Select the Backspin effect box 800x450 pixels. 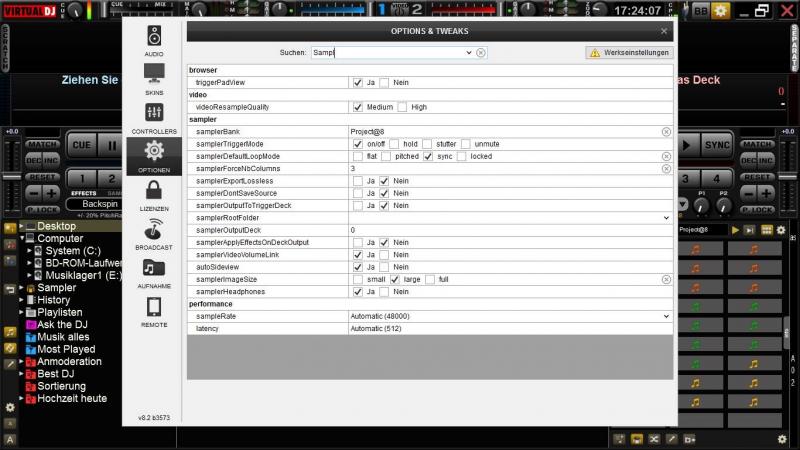pyautogui.click(x=95, y=204)
